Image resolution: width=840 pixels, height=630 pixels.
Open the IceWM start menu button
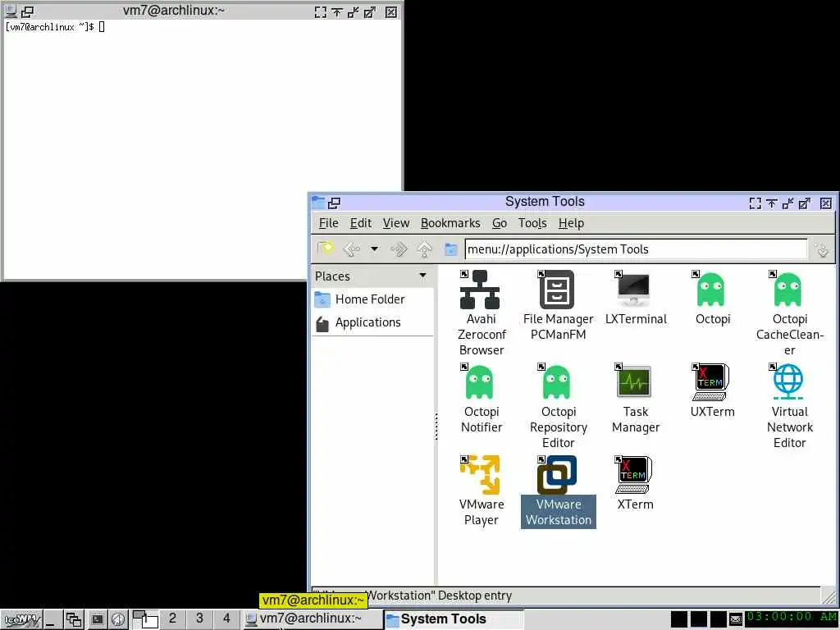[22, 620]
